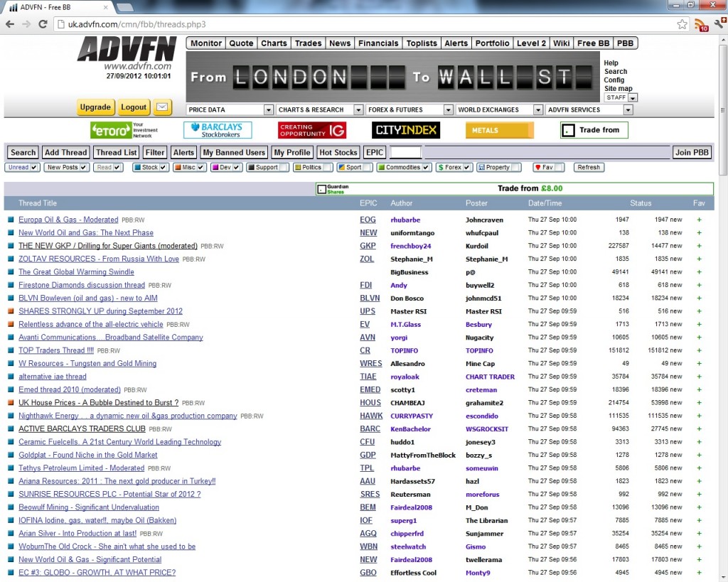
Task: Add Beowulf Mining thread to favourites
Action: coord(700,507)
